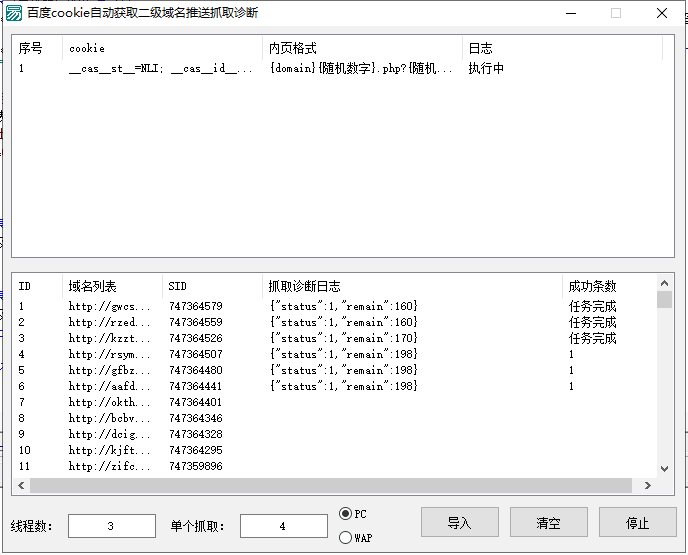Close the window
The image size is (688, 555).
(x=662, y=13)
